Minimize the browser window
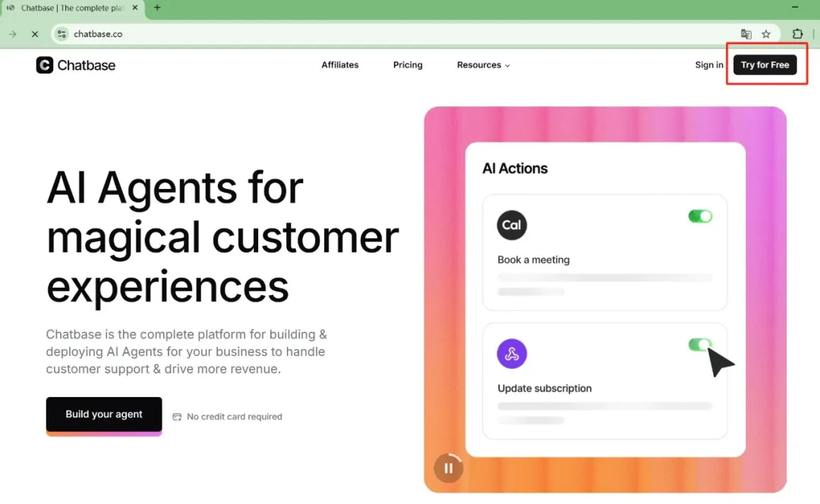This screenshot has height=504, width=820. [795, 8]
